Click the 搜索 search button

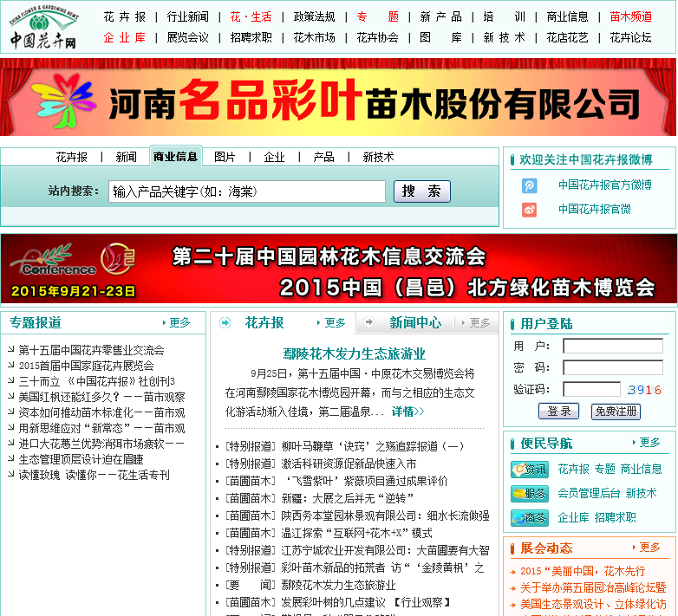[422, 191]
